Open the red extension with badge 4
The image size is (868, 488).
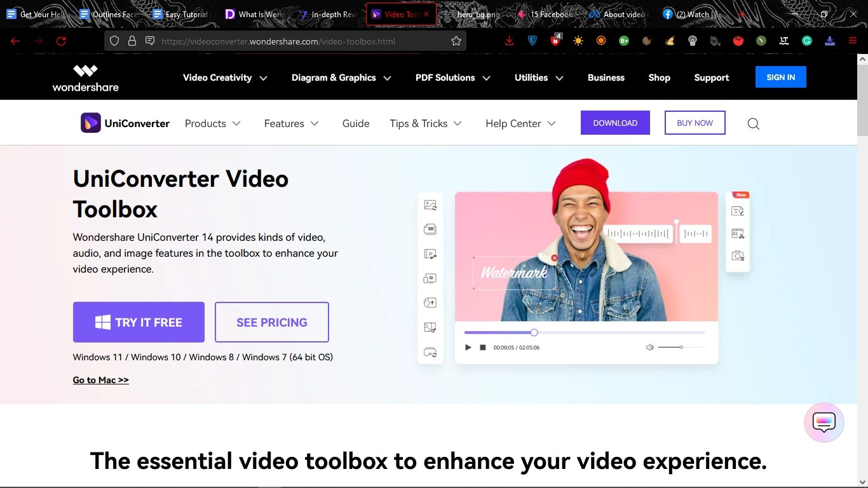pos(555,40)
